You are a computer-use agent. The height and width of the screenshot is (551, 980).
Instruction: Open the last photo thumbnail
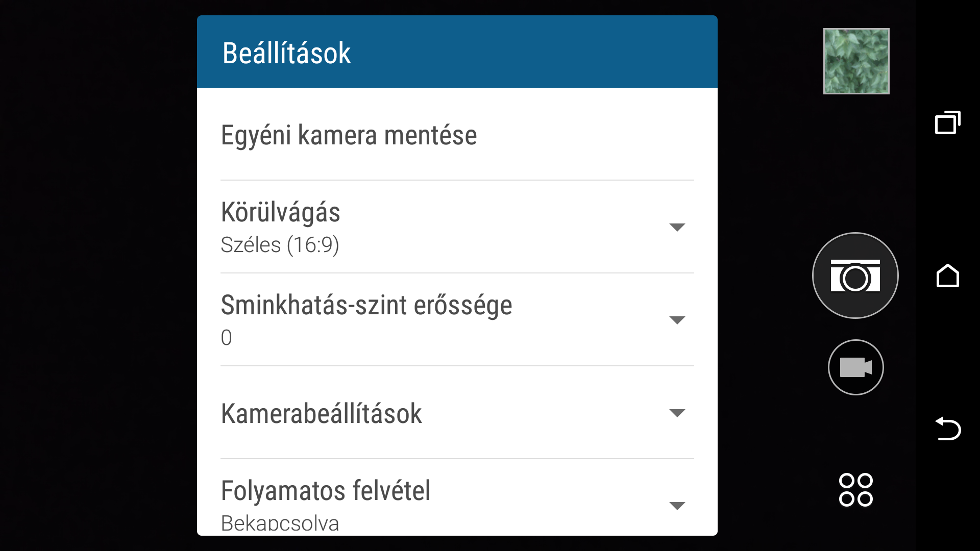(856, 61)
